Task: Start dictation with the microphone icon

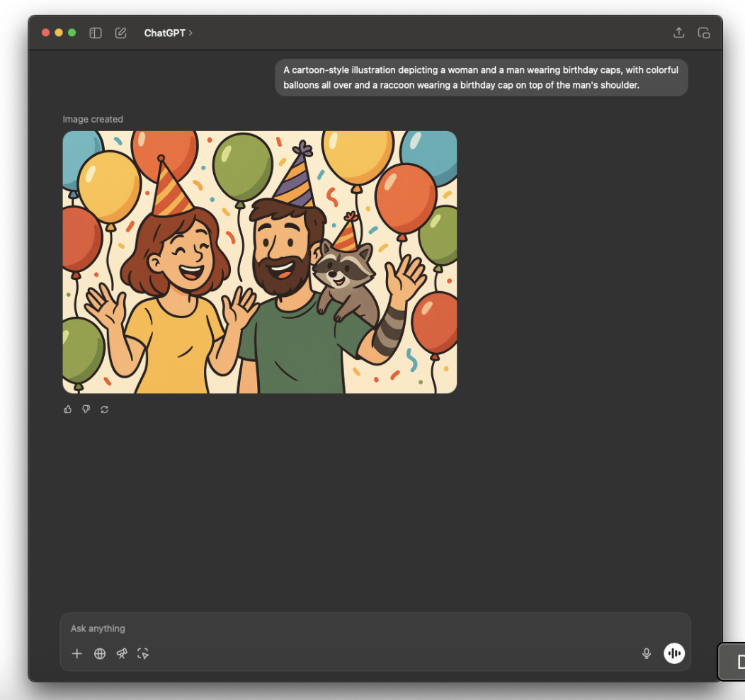Action: tap(646, 653)
